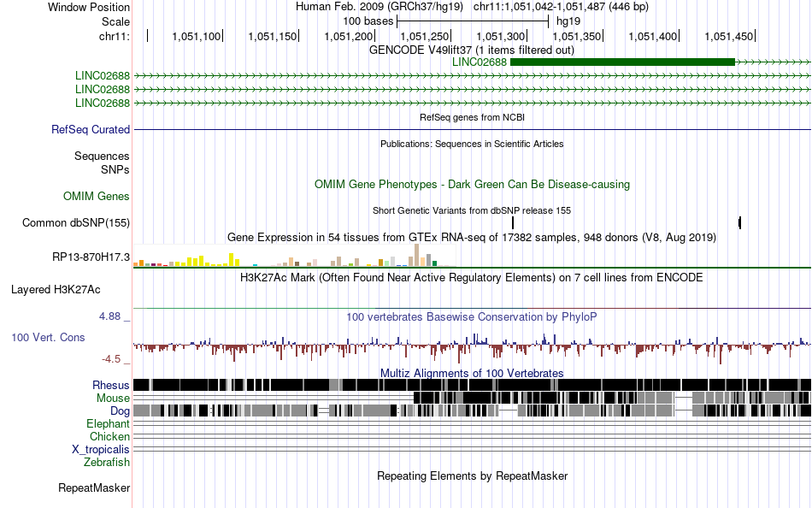
Task: Click the Mouse alignment label
Action: tap(113, 399)
